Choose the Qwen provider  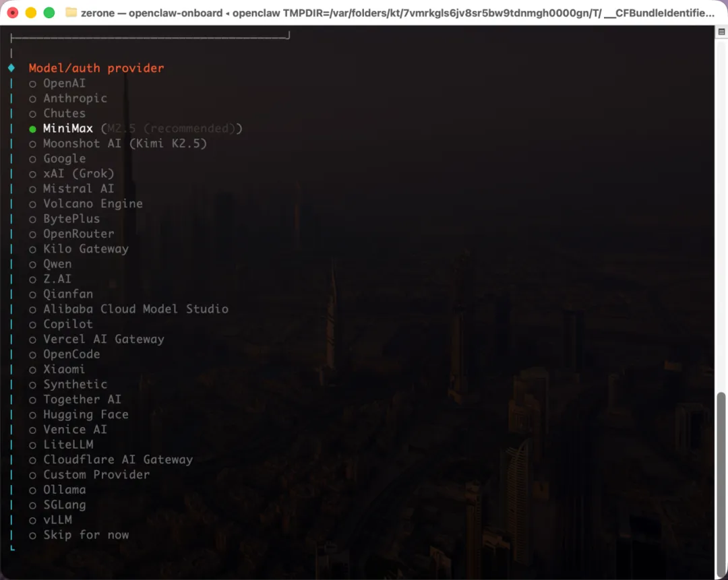(50, 264)
